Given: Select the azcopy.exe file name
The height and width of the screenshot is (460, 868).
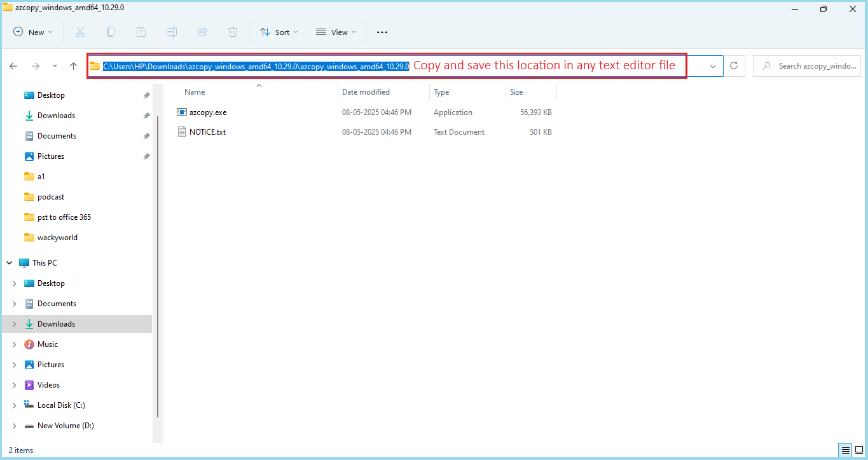Looking at the screenshot, I should click(x=208, y=112).
